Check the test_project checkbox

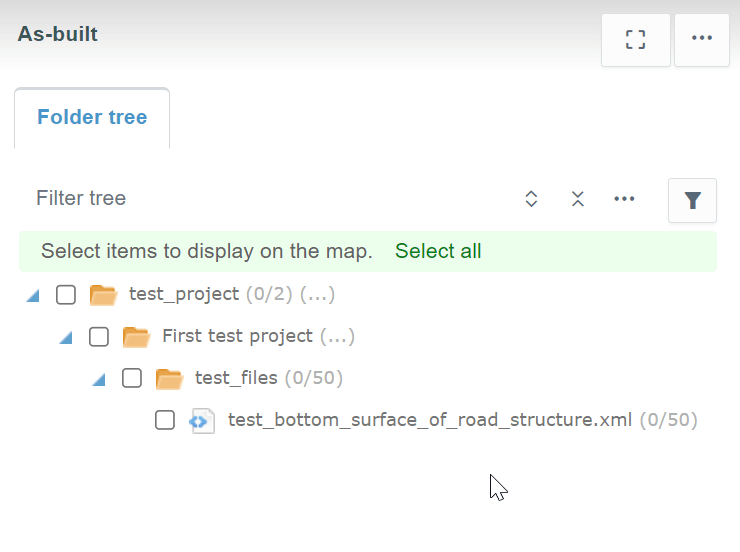(x=66, y=294)
